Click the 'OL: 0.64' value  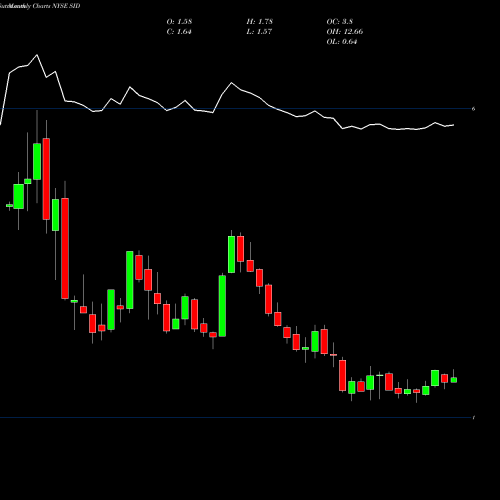pos(342,42)
